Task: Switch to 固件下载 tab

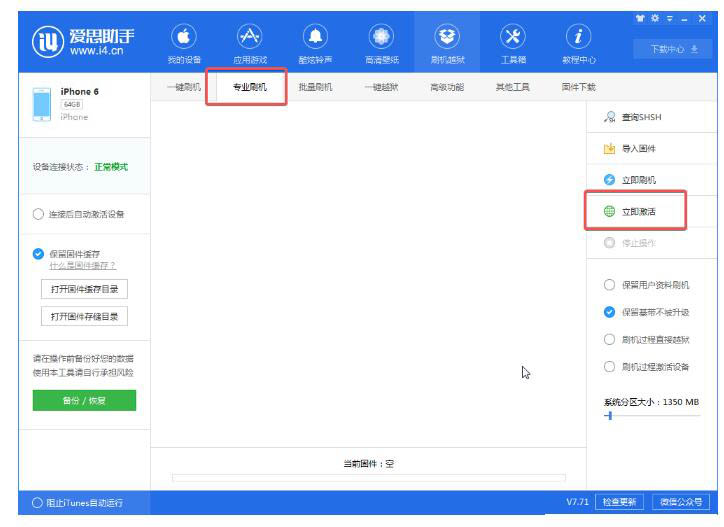Action: (x=579, y=87)
